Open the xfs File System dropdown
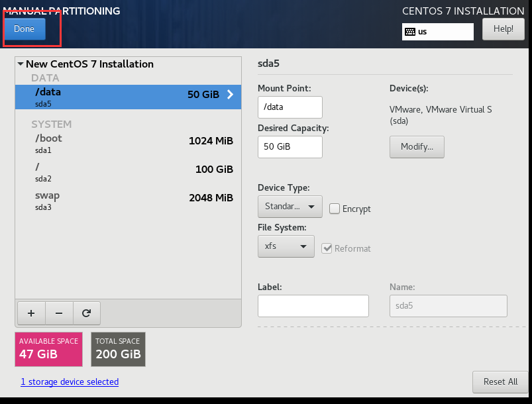This screenshot has height=404, width=532. point(286,246)
